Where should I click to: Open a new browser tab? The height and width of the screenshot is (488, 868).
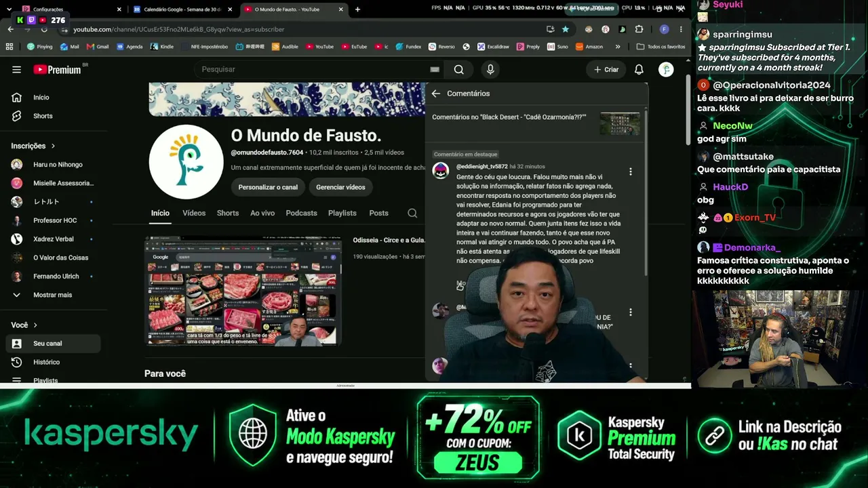(357, 9)
